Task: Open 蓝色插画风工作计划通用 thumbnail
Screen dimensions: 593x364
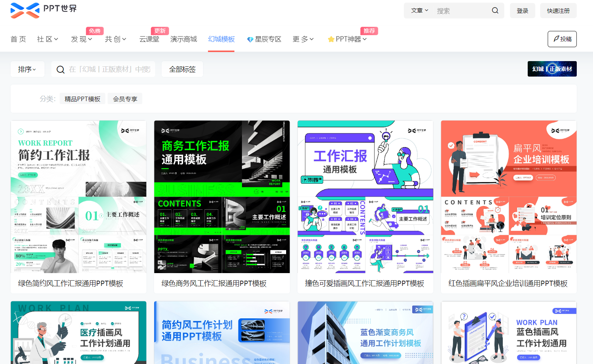Action: pyautogui.click(x=509, y=333)
